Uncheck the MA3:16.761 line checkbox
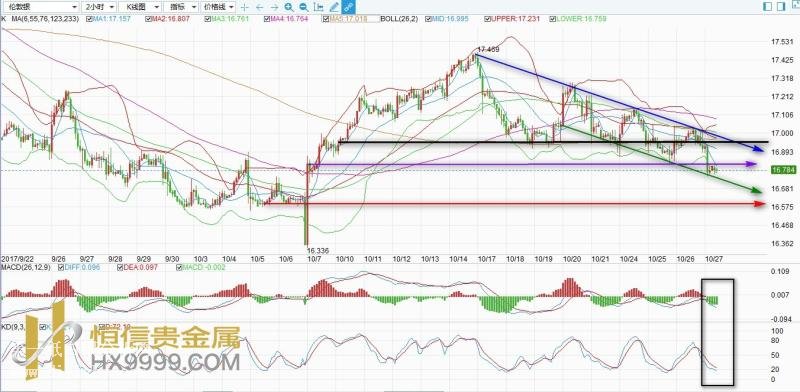This screenshot has width=800, height=392. point(208,19)
